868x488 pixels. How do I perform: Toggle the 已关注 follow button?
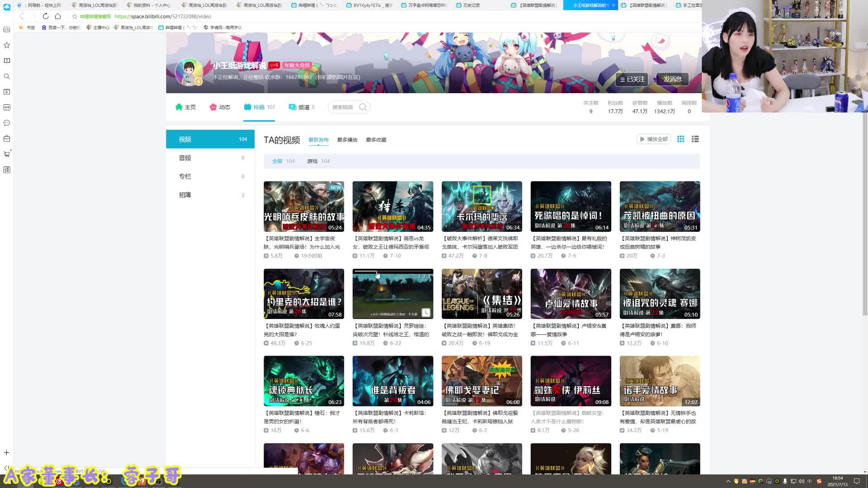[632, 79]
